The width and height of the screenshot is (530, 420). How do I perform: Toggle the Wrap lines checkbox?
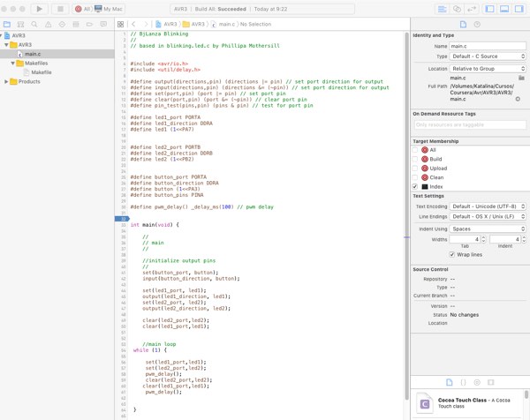coord(452,255)
